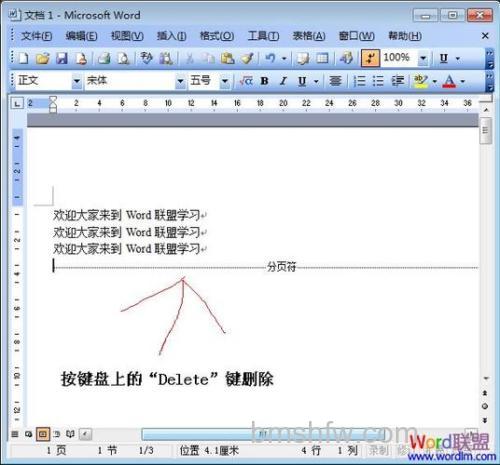Close the document with the menu bar X
Screen dimensions: 500x465
pos(485,36)
